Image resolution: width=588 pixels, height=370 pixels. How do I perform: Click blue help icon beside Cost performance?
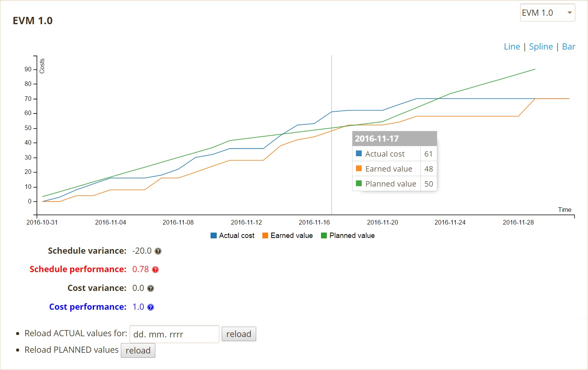pos(151,307)
